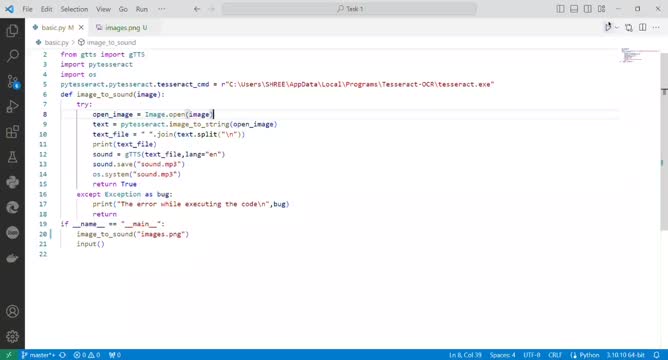Open the Accounts menu icon
Image resolution: width=668 pixels, height=360 pixels.
pyautogui.click(x=12, y=311)
